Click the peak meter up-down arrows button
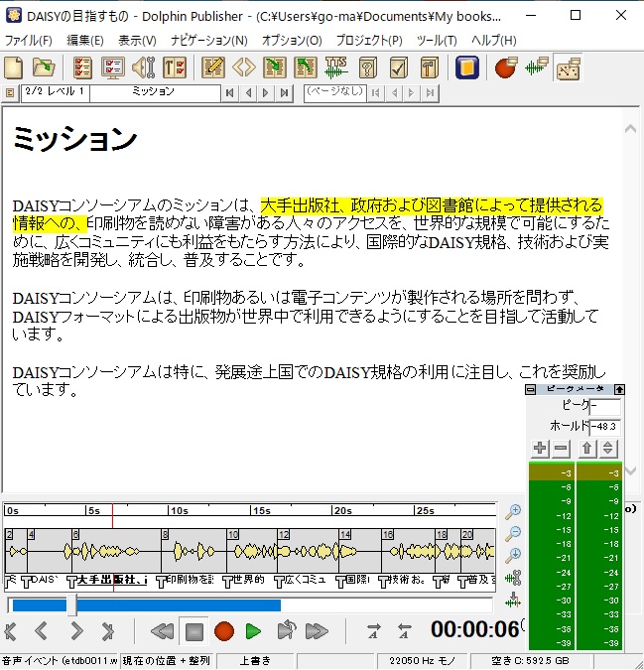The height and width of the screenshot is (670, 644). coord(607,449)
